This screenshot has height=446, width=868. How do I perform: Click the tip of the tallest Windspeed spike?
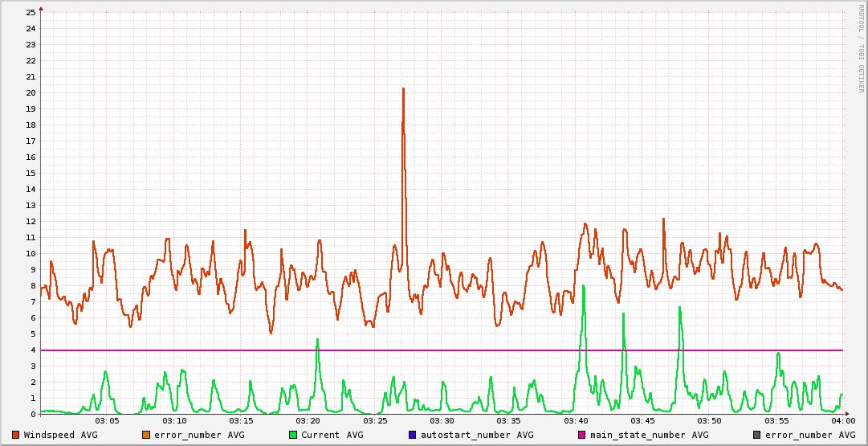pyautogui.click(x=403, y=88)
